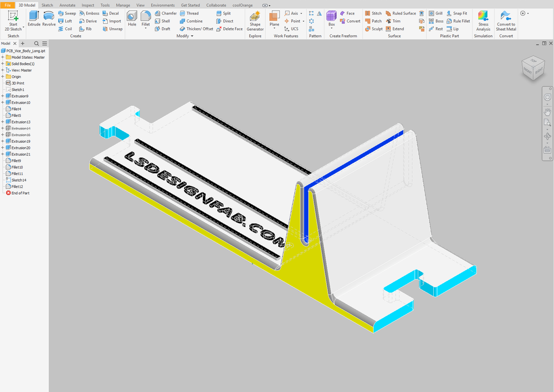
Task: Click the Combine tool
Action: click(191, 21)
